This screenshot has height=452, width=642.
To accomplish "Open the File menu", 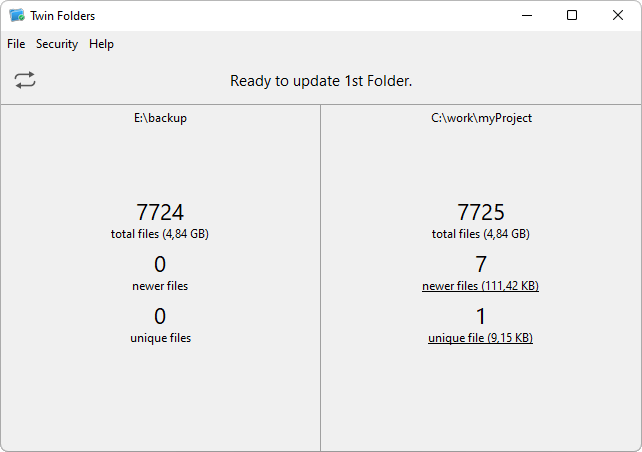I will pyautogui.click(x=16, y=44).
